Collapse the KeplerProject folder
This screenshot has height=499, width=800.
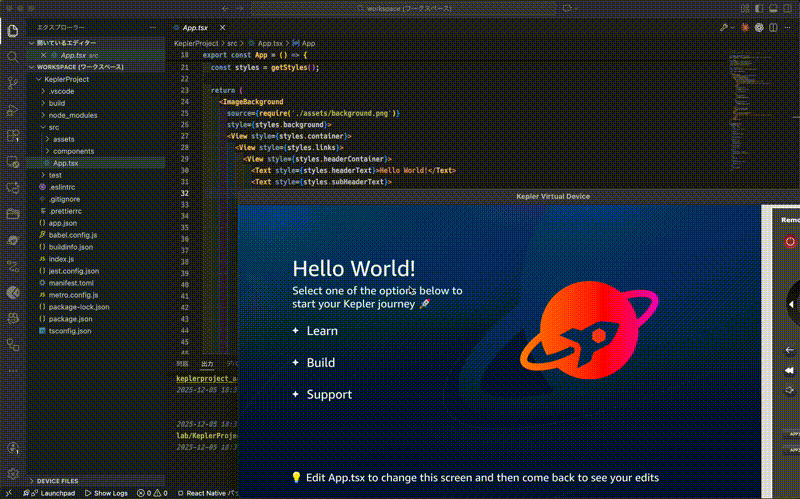click(96, 79)
